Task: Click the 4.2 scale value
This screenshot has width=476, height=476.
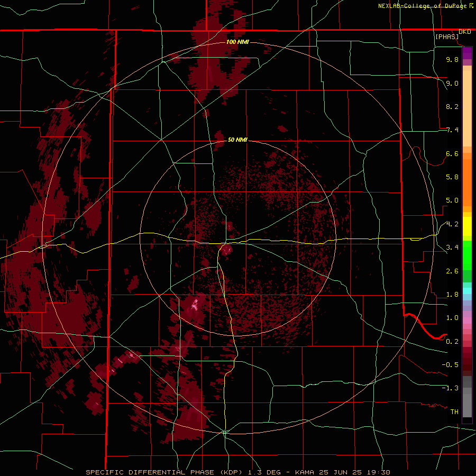Action: [x=452, y=224]
